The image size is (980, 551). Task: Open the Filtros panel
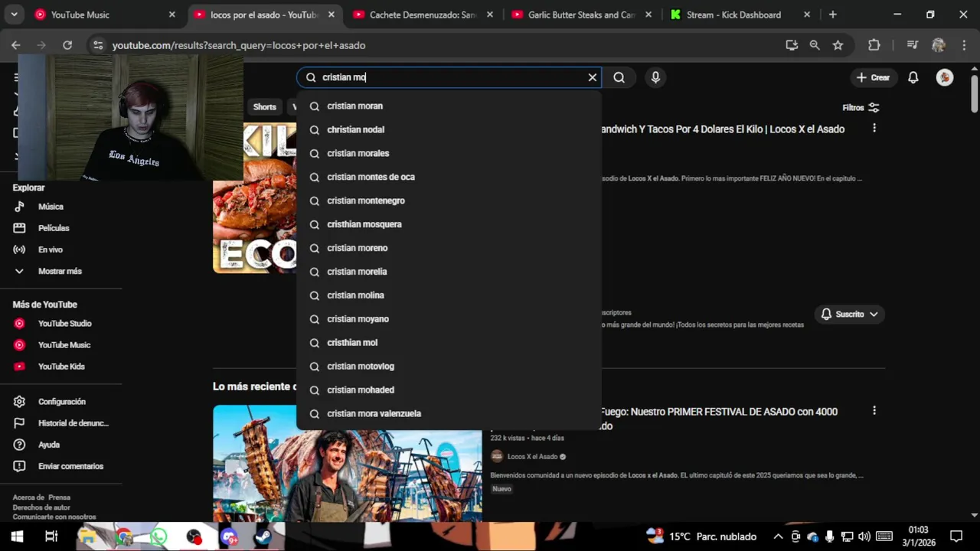(x=861, y=108)
